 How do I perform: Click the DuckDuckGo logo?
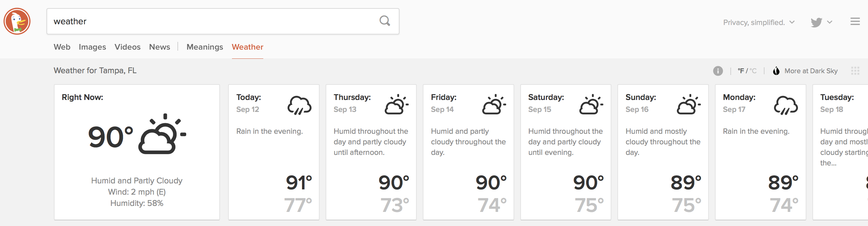[17, 21]
